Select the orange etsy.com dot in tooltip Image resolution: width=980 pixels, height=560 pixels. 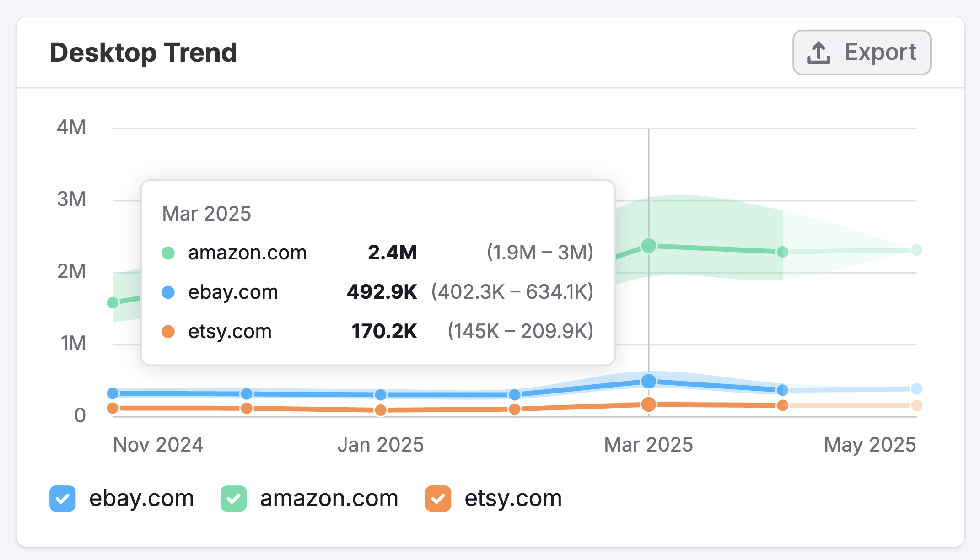[x=168, y=331]
